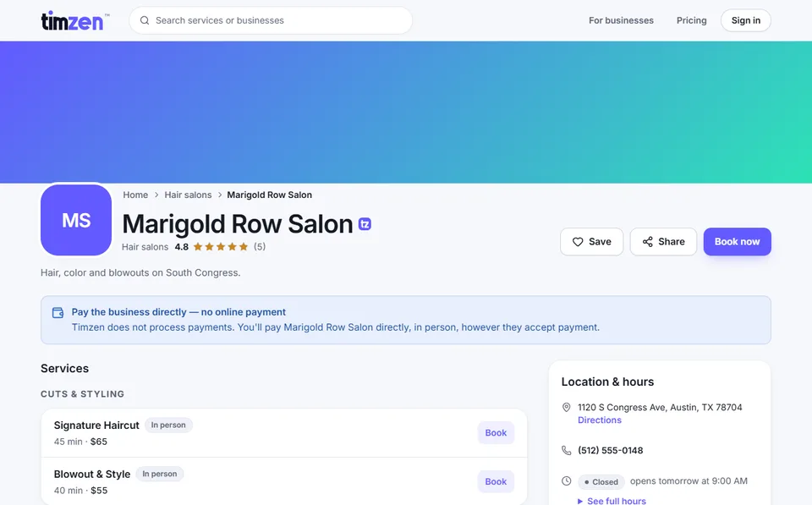Open Directions to the salon
The height and width of the screenshot is (505, 812).
point(600,420)
